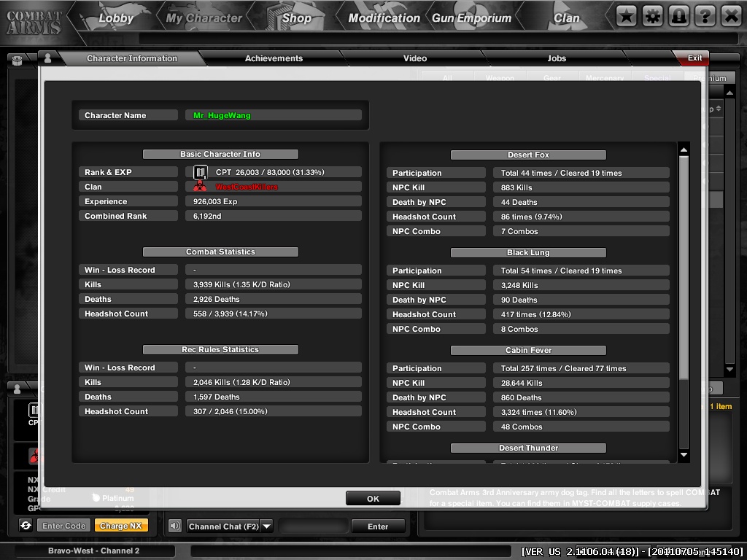Click the Bravo-West - Channel 2 status text

pos(94,551)
